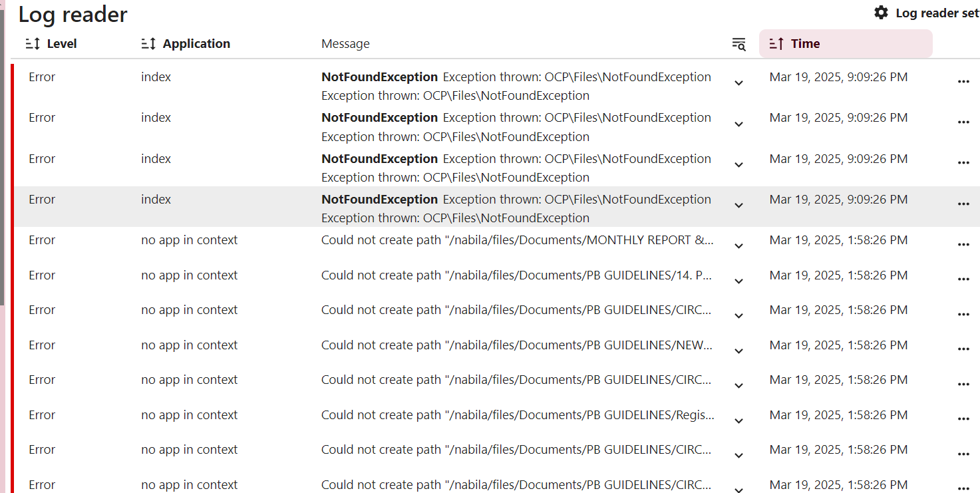Open three-dot menu for third NotFoundException row

click(x=963, y=163)
